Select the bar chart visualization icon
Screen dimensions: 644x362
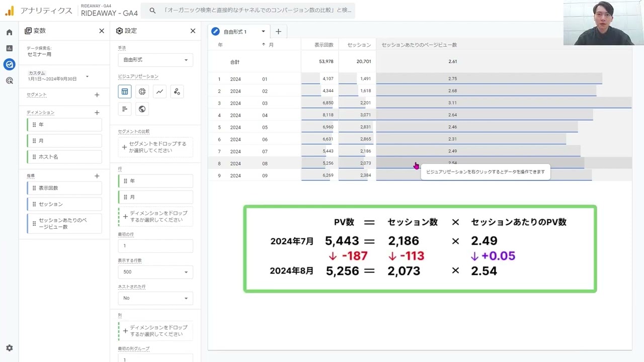125,109
